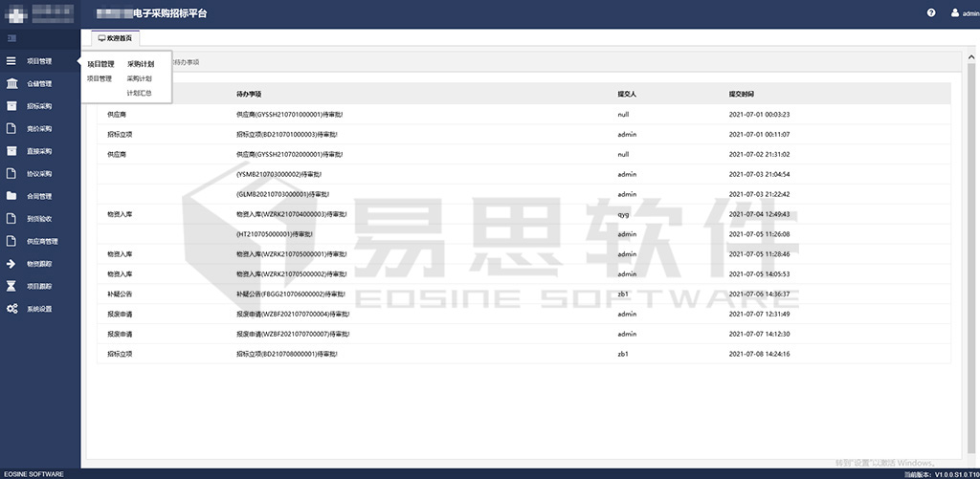This screenshot has height=479, width=980.
Task: Choose 项目管理 item in the flyout submenu
Action: [x=100, y=78]
